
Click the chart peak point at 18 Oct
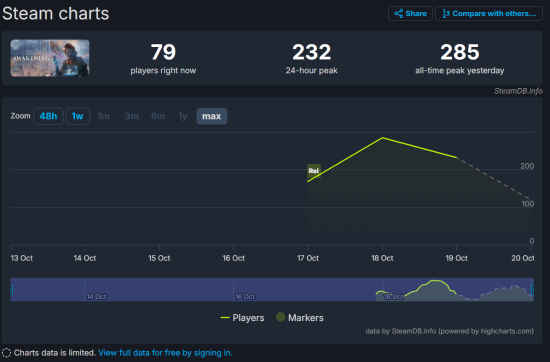click(x=382, y=138)
